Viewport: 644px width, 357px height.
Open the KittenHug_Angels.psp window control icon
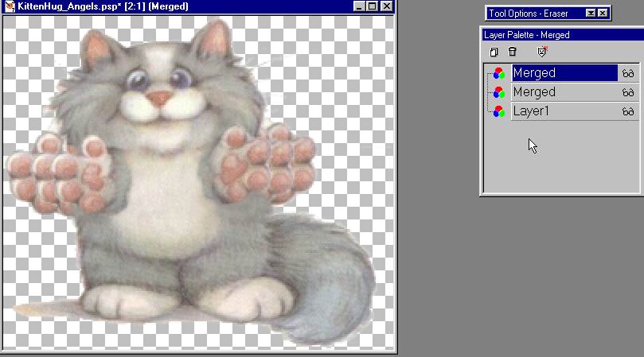pos(9,6)
